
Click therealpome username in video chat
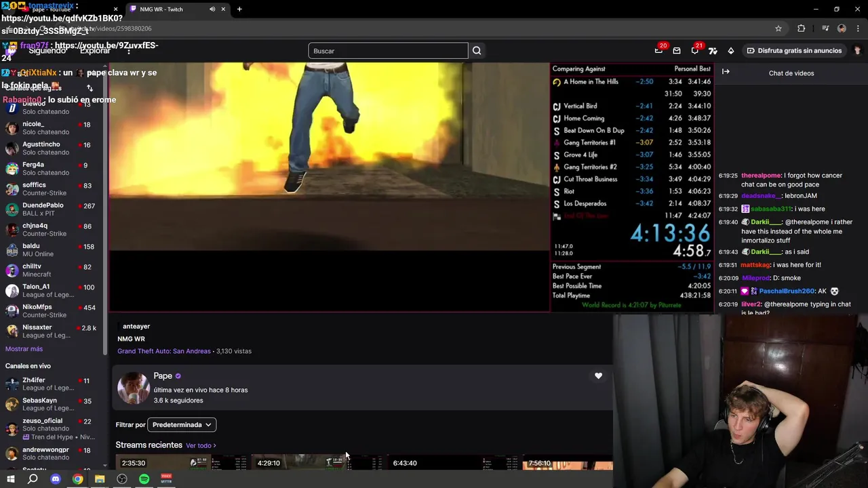point(762,176)
